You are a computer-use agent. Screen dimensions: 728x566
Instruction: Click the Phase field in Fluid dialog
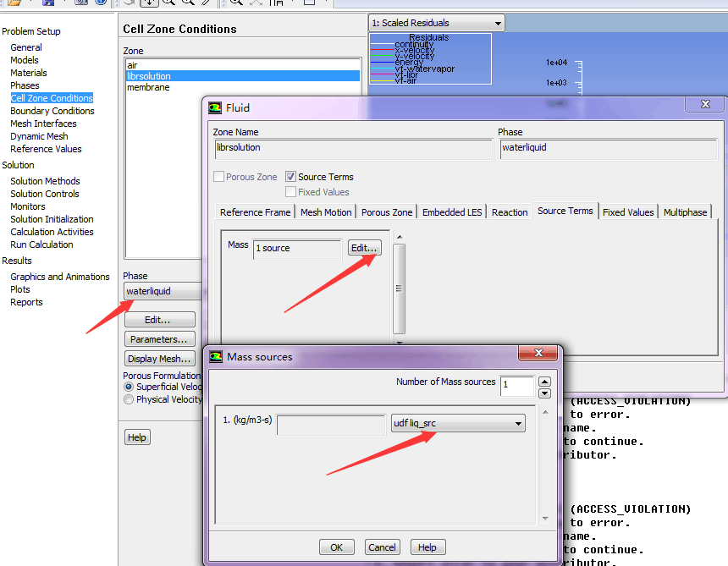pos(608,149)
